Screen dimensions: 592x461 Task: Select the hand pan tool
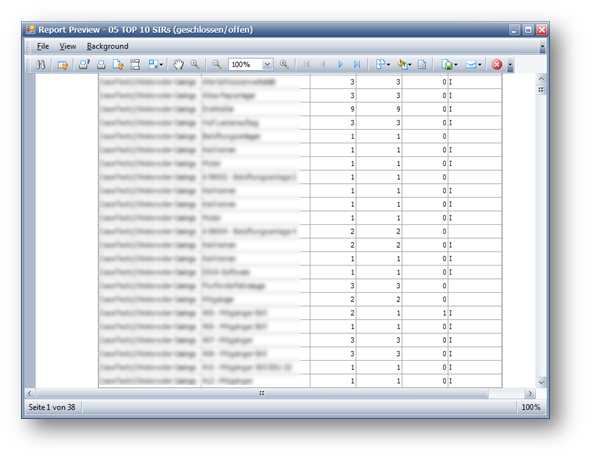[x=178, y=65]
